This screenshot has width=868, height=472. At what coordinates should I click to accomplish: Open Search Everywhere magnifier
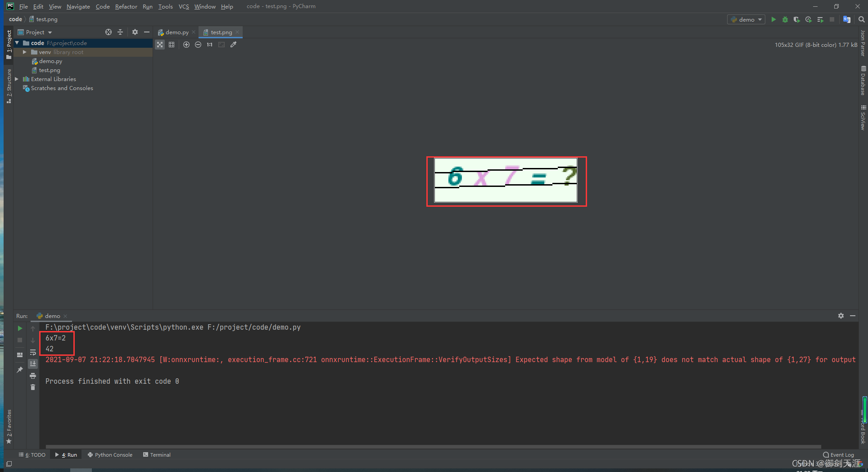861,19
